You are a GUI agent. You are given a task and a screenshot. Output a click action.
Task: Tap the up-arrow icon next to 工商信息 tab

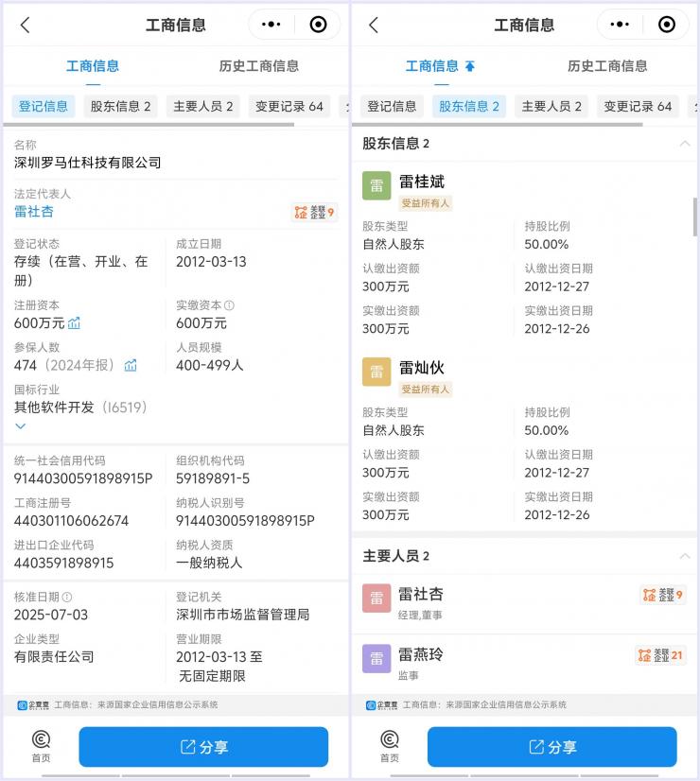470,66
